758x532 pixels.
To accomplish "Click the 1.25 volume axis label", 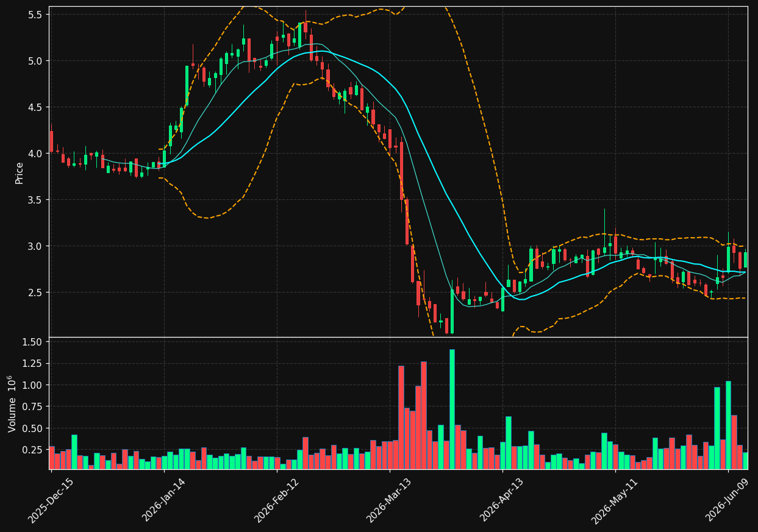I will 33,363.
